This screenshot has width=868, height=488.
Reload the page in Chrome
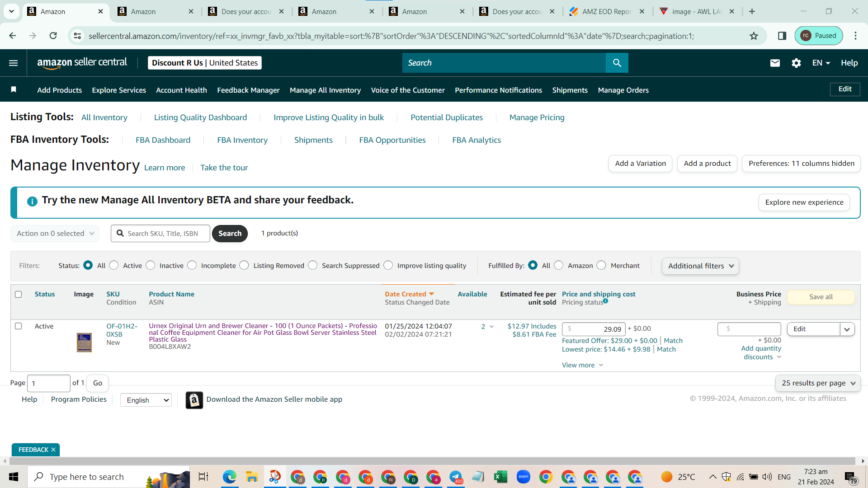coord(53,36)
